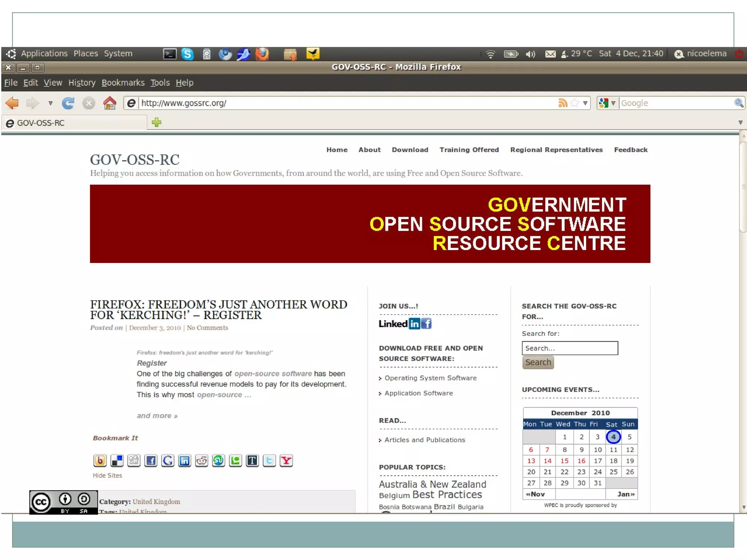747x560 pixels.
Task: Click the Search button in sidebar
Action: tap(538, 362)
